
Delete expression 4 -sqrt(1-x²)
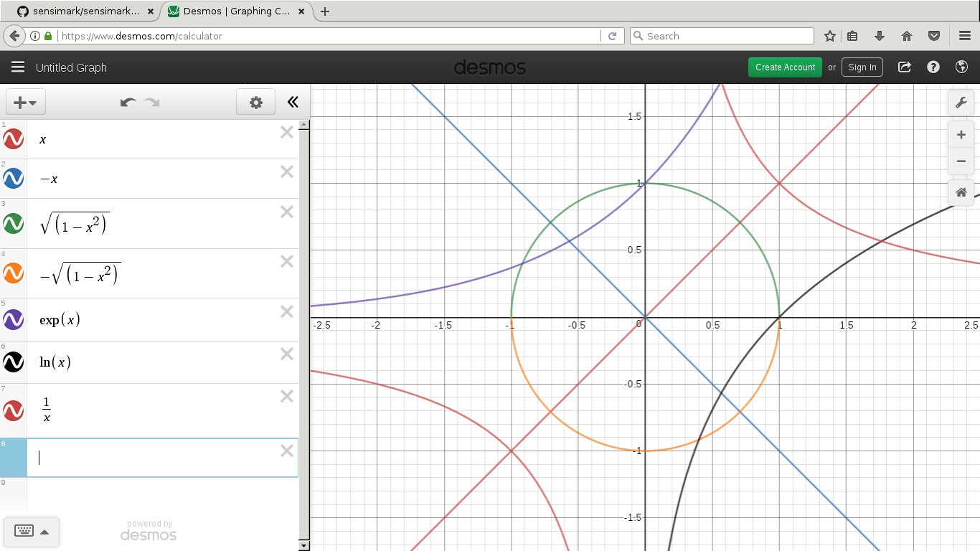pyautogui.click(x=287, y=261)
